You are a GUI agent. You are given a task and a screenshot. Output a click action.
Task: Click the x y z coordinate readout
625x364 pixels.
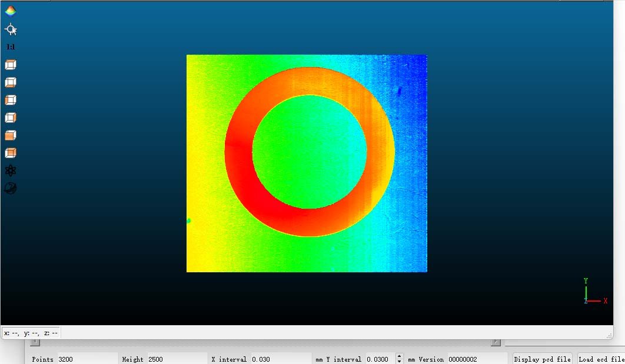coord(31,332)
